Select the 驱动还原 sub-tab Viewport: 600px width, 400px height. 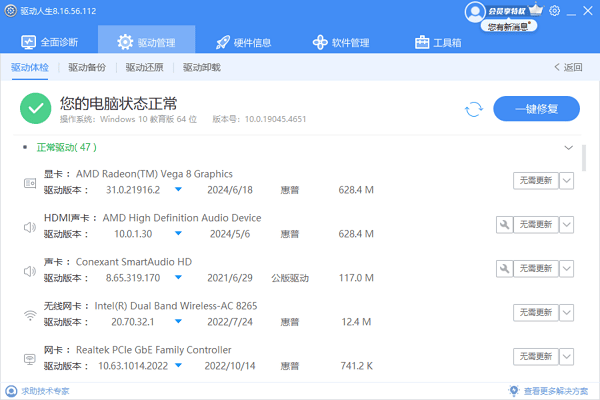coord(145,67)
